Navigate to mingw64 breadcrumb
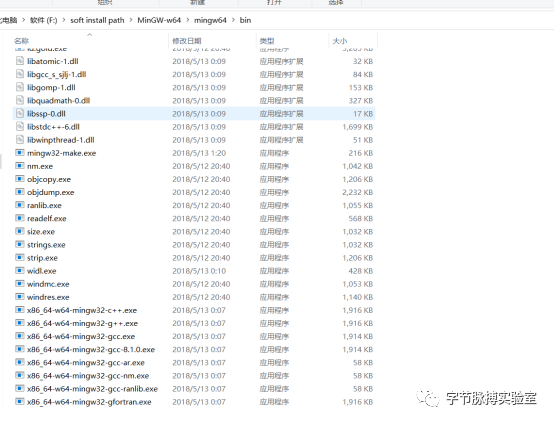 click(210, 20)
